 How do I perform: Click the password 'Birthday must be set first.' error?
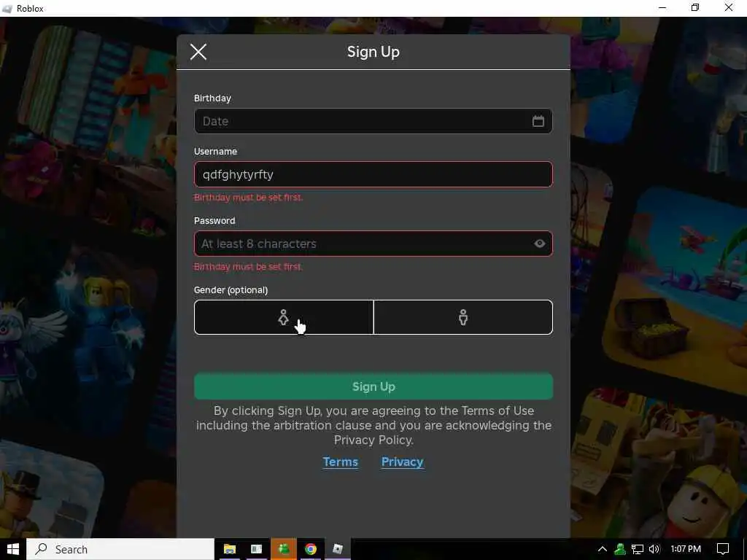(248, 267)
